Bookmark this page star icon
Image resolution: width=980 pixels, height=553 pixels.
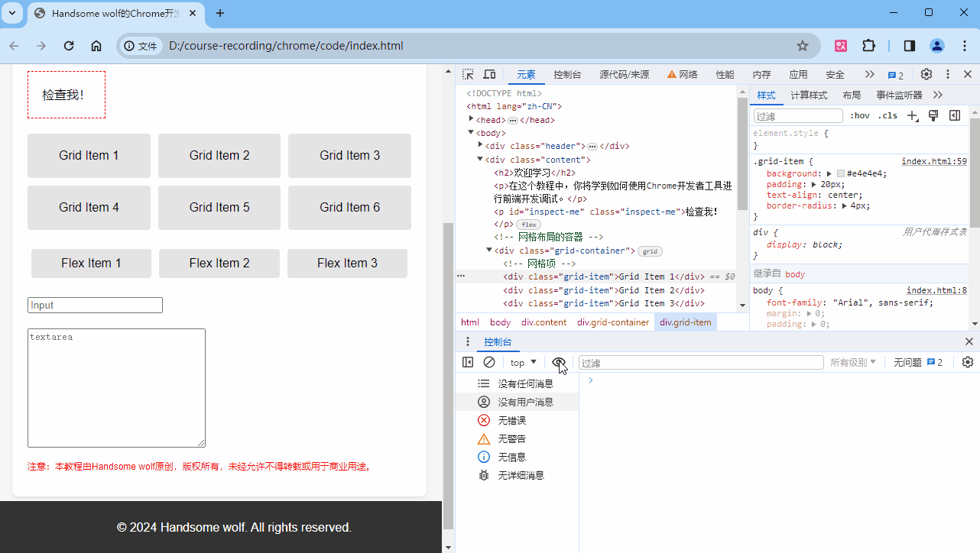pyautogui.click(x=803, y=46)
